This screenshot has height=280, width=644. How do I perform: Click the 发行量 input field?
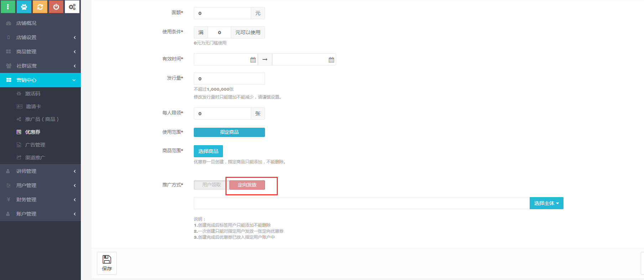tap(229, 79)
